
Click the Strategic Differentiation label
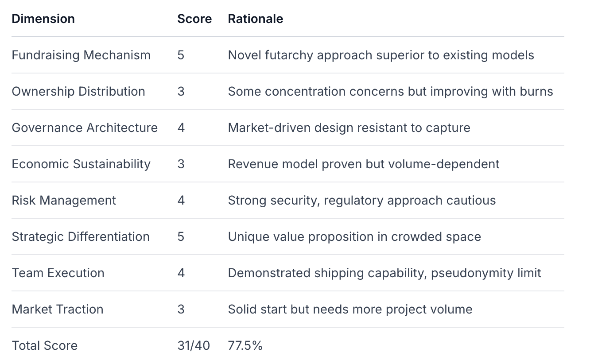(x=81, y=237)
